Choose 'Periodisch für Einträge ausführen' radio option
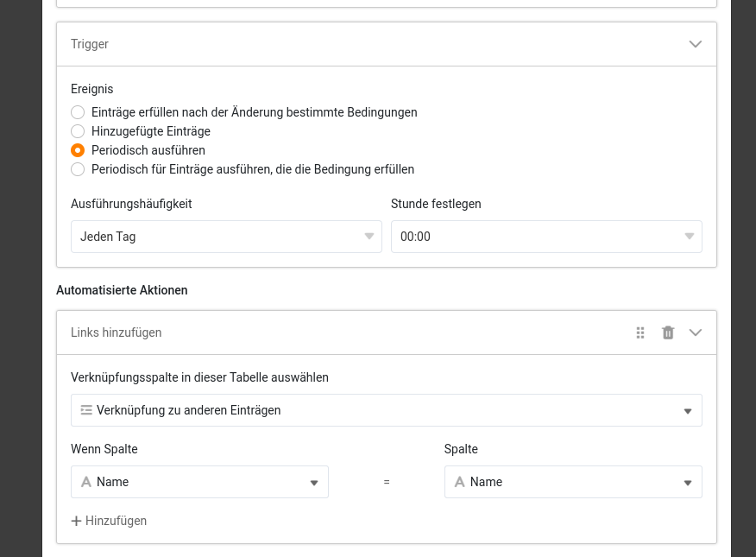Viewport: 756px width, 557px height. [78, 169]
